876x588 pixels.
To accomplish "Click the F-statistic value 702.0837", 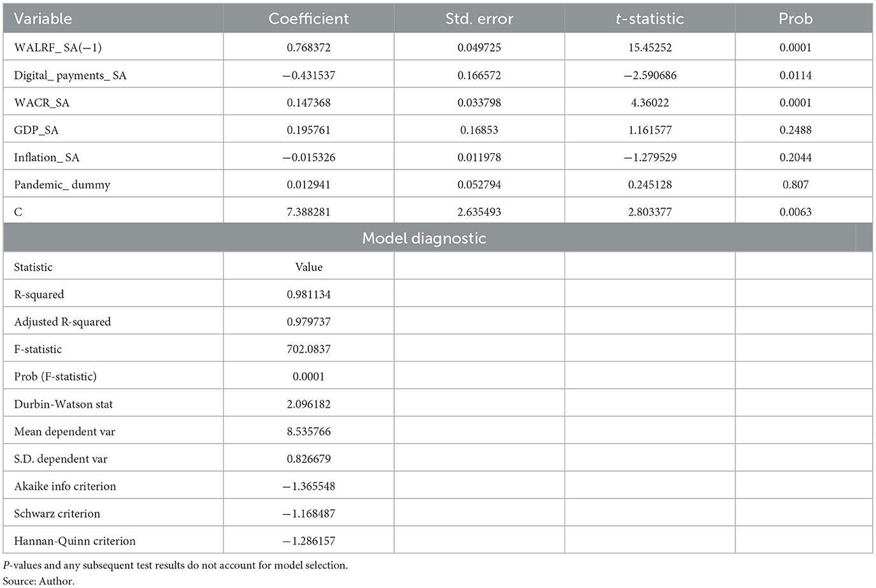I will [x=308, y=349].
